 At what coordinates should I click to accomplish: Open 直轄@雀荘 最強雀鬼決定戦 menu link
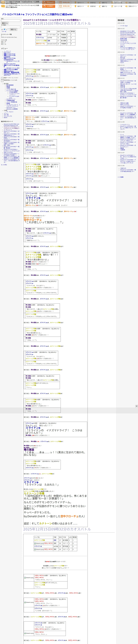coord(11,72)
